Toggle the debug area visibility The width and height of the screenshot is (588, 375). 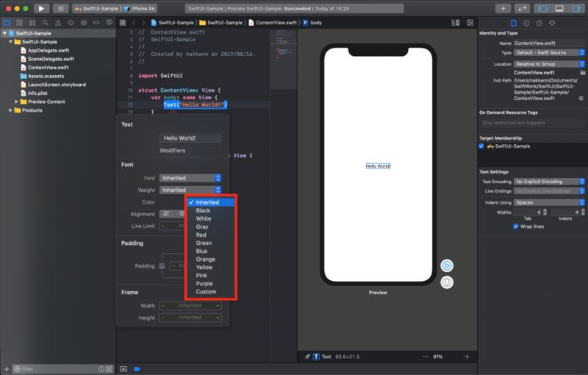click(559, 8)
